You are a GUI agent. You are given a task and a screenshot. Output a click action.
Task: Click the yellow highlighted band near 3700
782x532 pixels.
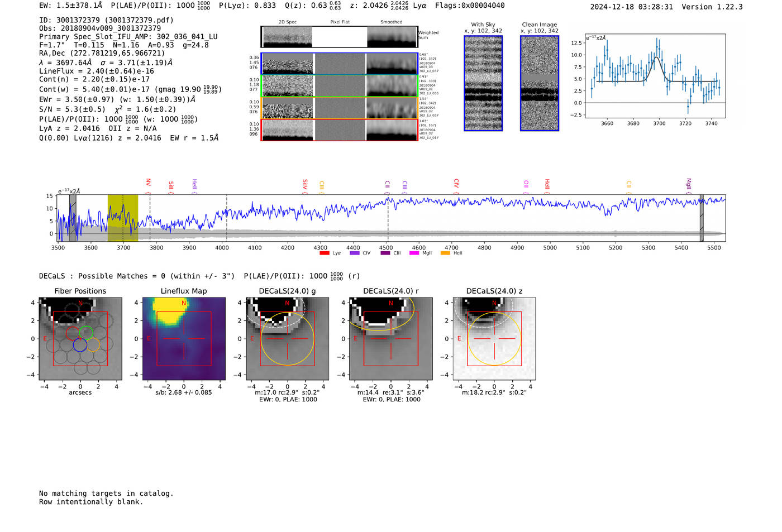point(123,218)
